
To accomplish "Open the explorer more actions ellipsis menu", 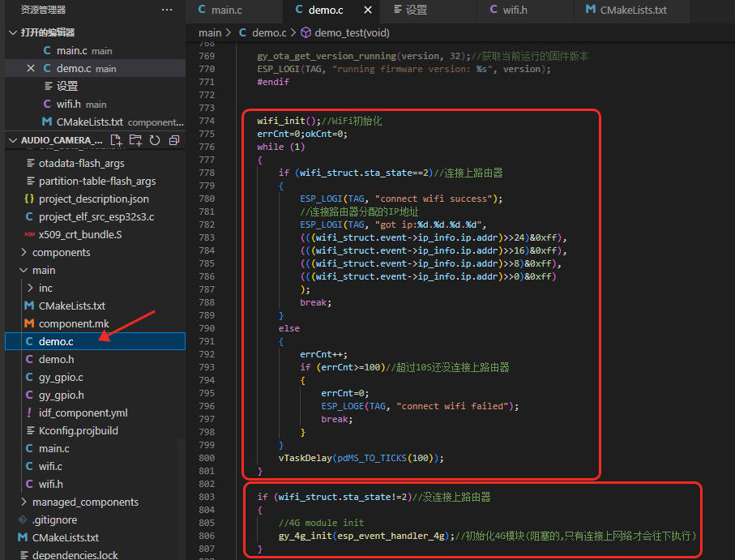I will coord(167,10).
